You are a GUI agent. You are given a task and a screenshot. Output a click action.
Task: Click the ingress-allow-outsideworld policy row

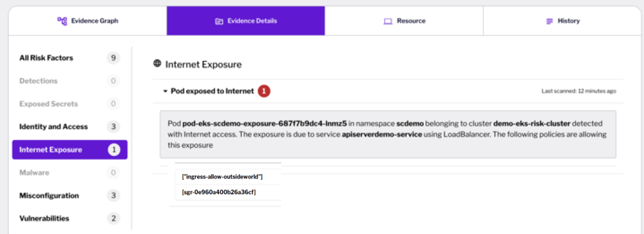[228, 177]
